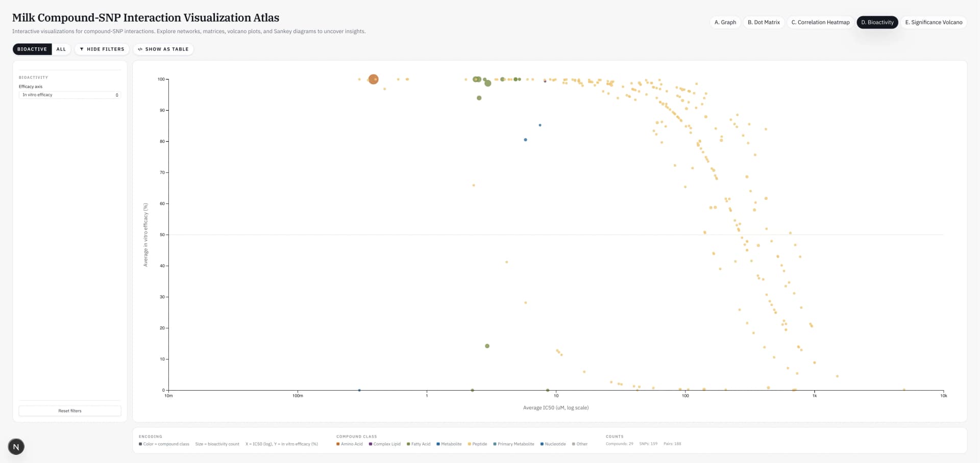The width and height of the screenshot is (980, 463).
Task: Open C. Correlation Heatmap tab
Action: click(x=820, y=22)
